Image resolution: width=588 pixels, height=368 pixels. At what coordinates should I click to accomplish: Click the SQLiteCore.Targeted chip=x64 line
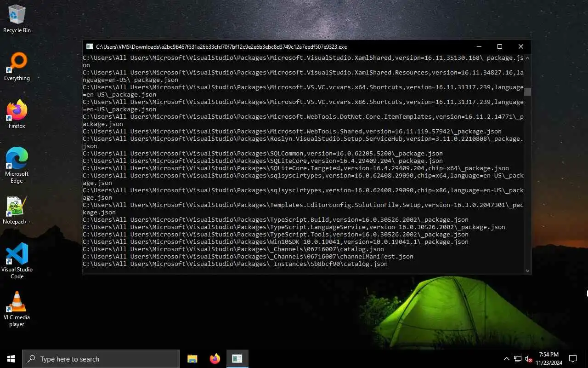coord(296,168)
